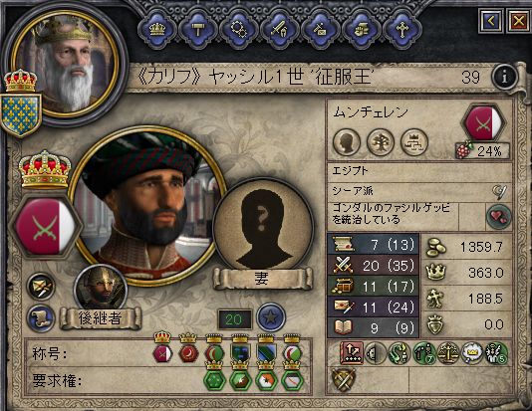Open the dynasty head silhouette icon
The image size is (532, 411).
tap(347, 142)
